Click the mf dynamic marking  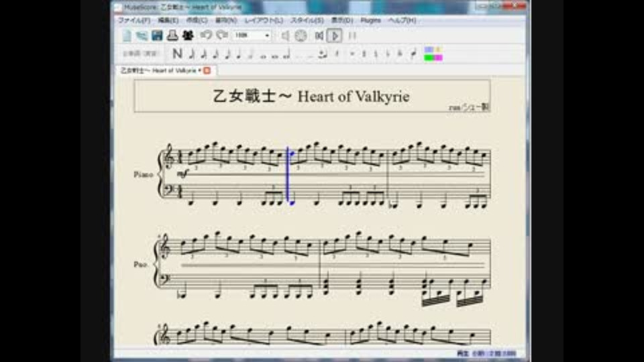click(182, 174)
